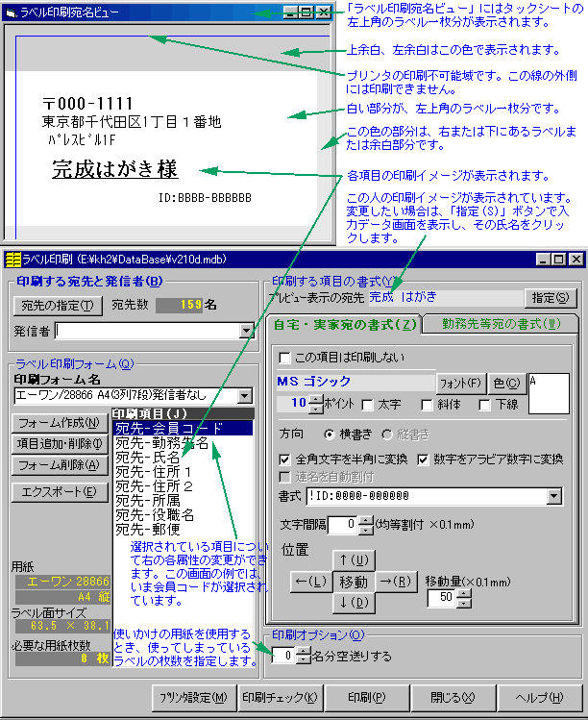588x720 pixels.
Task: Open the 書式 format dropdown
Action: pos(553,496)
